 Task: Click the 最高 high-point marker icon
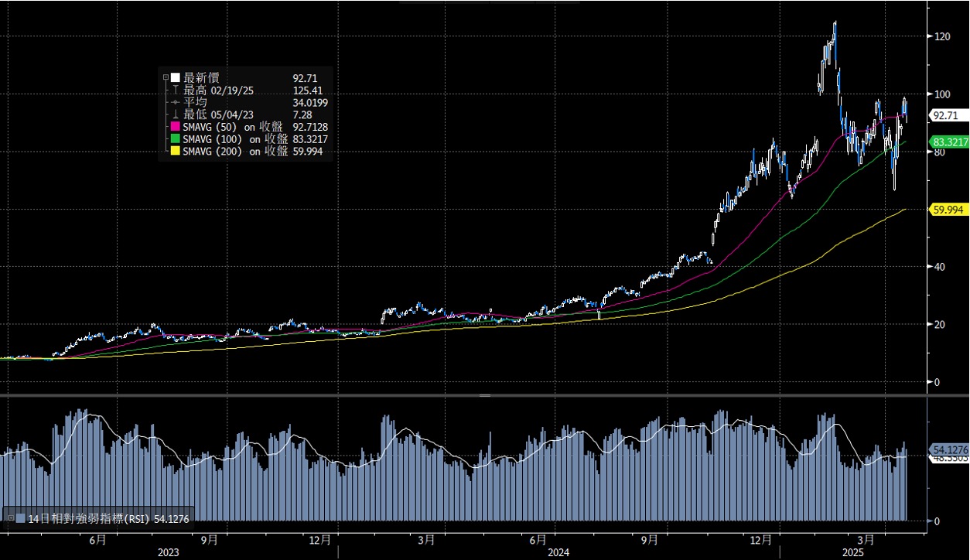click(x=175, y=90)
